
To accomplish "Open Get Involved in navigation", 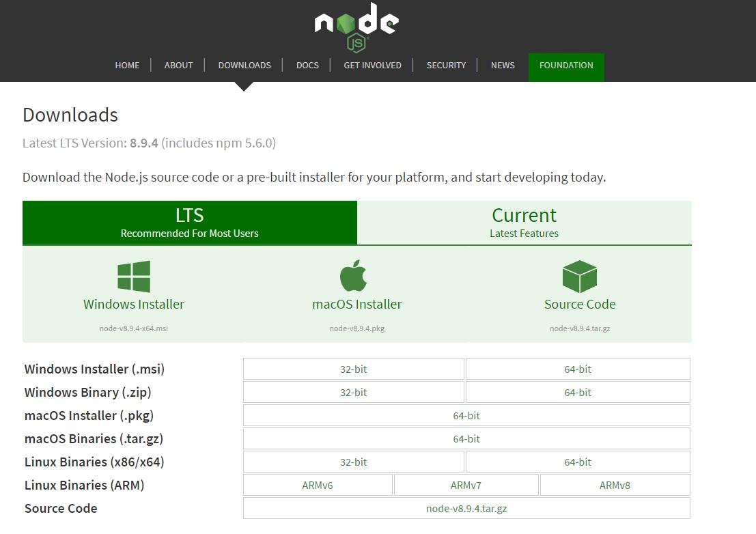I will pyautogui.click(x=372, y=66).
